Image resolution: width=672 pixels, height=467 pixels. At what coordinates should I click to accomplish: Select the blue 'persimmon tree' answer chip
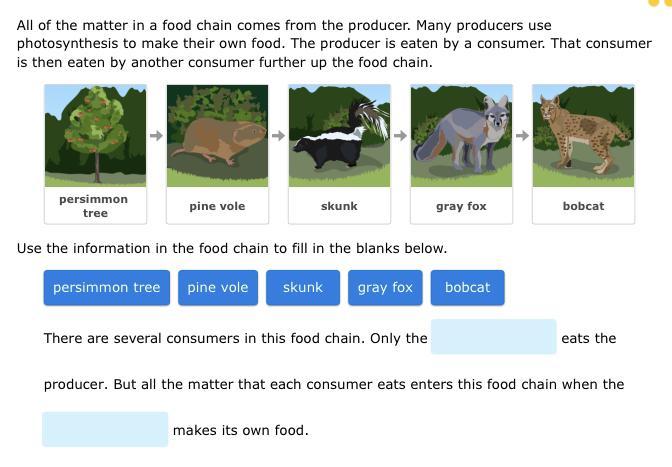(107, 287)
